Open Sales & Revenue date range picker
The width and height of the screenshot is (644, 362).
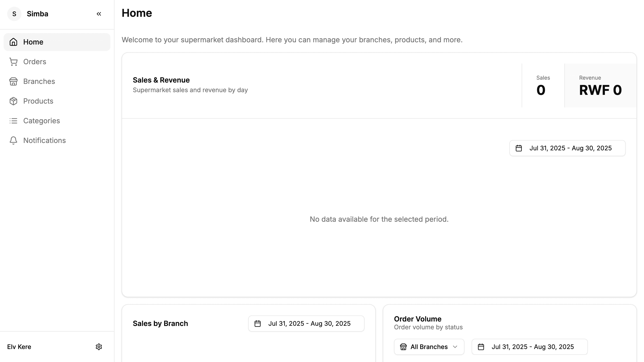pos(567,148)
